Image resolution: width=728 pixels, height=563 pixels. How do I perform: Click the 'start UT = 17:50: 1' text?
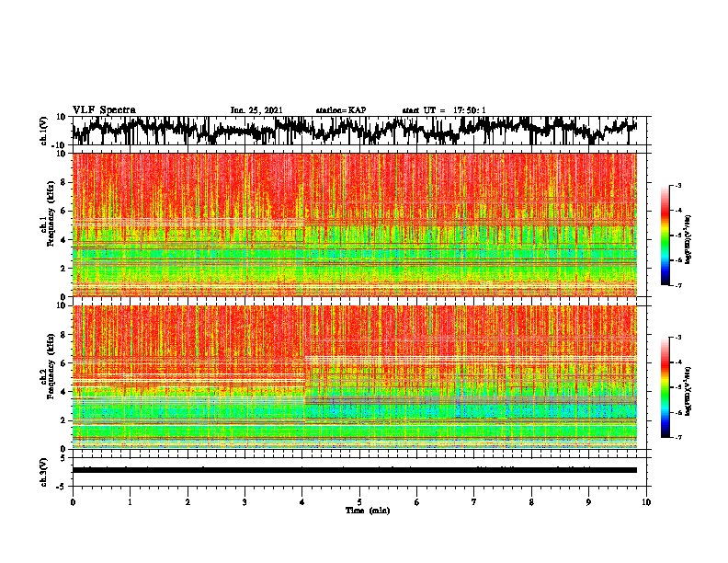[x=444, y=110]
